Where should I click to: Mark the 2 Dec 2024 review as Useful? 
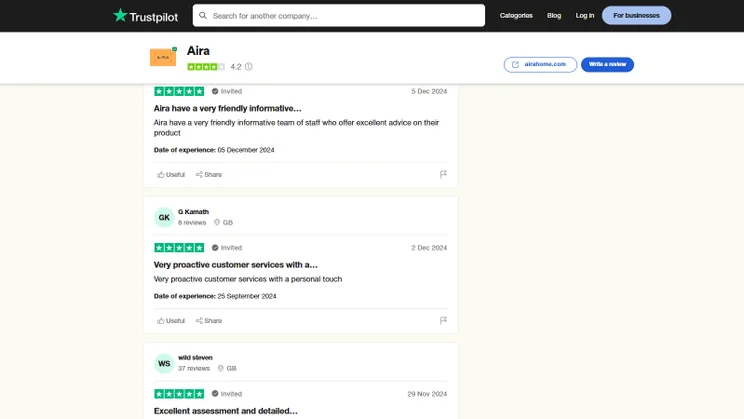tap(171, 321)
